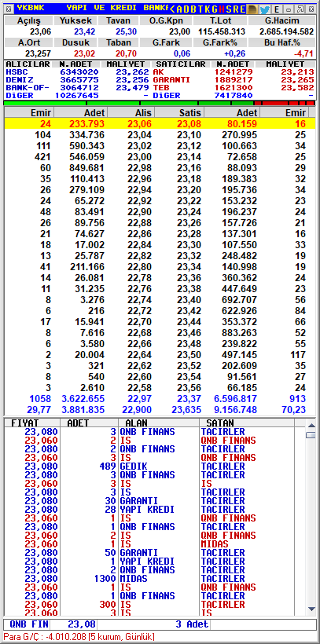The image size is (320, 644).
Task: Click the total ask quantity 9.156.748
Action: pos(236,410)
